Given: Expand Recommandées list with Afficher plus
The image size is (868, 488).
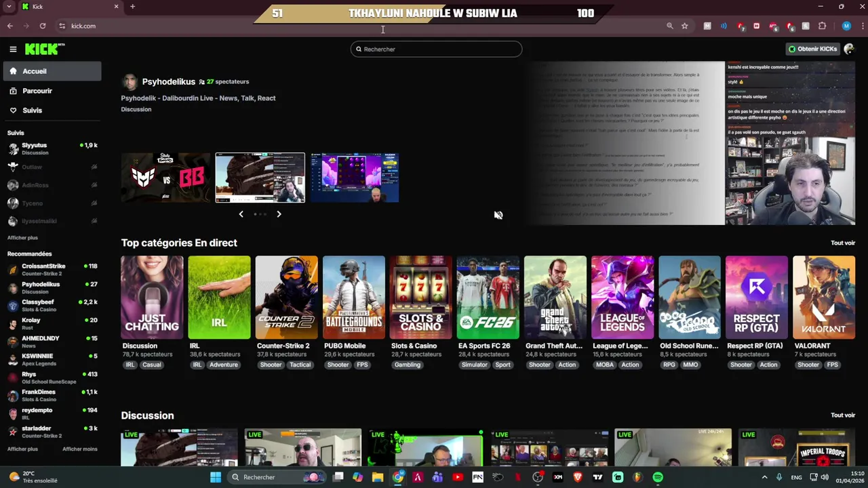Looking at the screenshot, I should click(22, 449).
